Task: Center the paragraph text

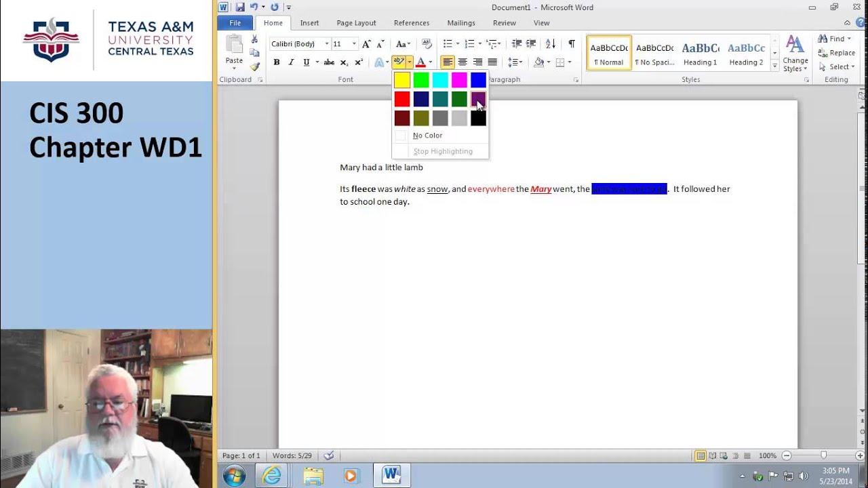Action: tap(462, 62)
